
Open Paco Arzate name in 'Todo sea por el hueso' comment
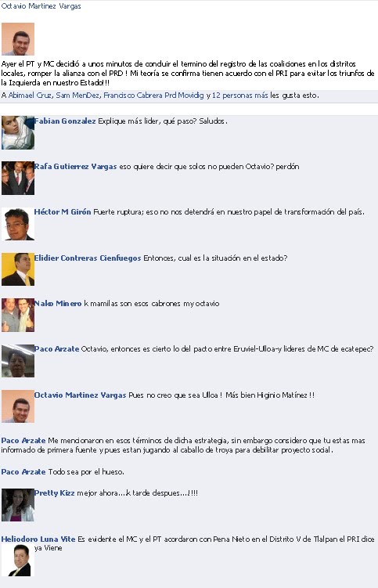pos(23,472)
